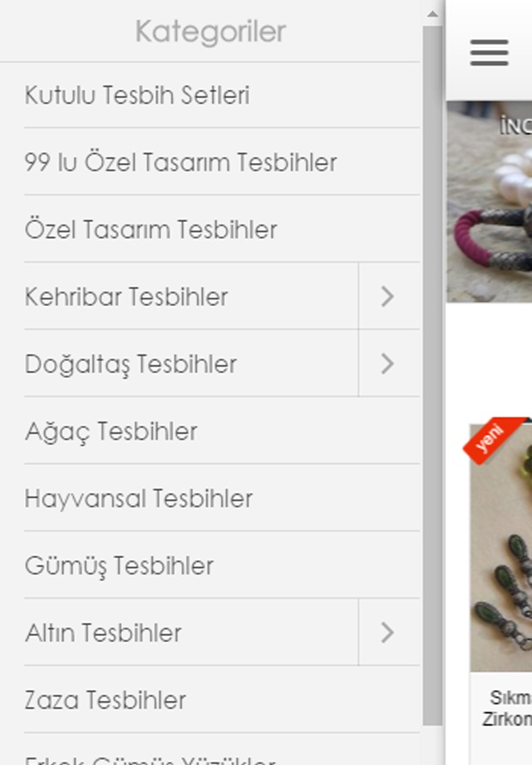
Task: Click the pearl bracelet banner image
Action: tap(489, 201)
